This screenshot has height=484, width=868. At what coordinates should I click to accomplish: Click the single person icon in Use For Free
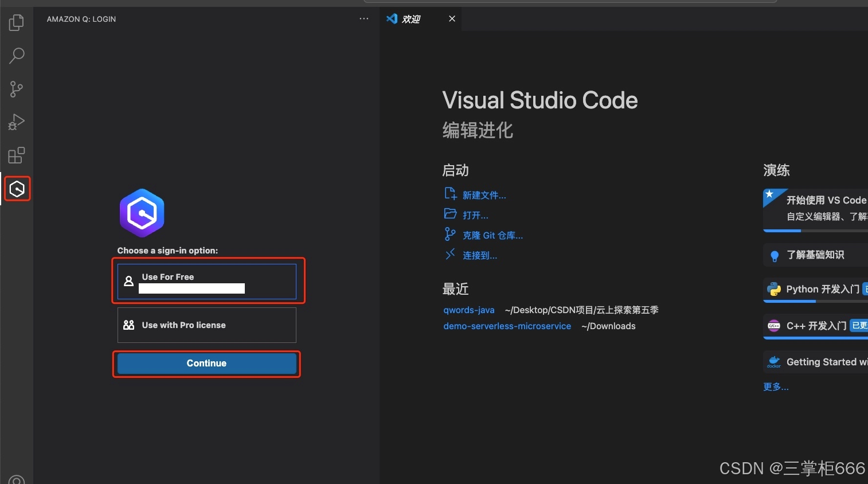point(129,281)
